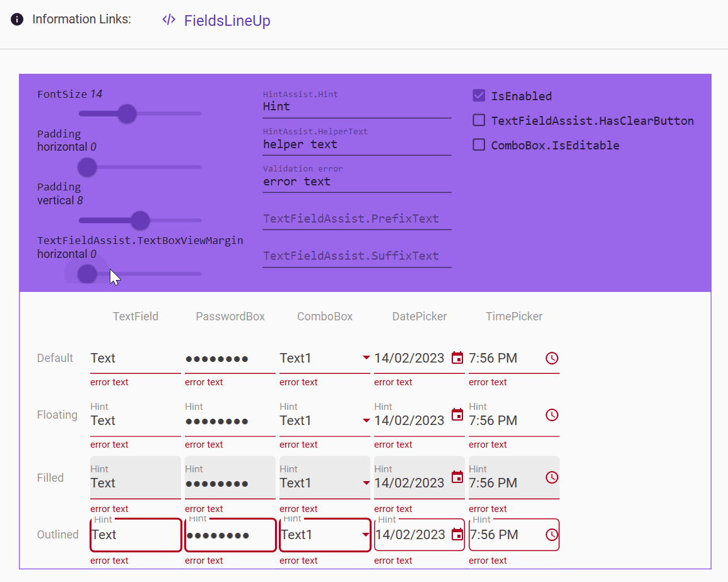The height and width of the screenshot is (582, 728).
Task: Click the Outlined row TextField input
Action: (x=136, y=535)
